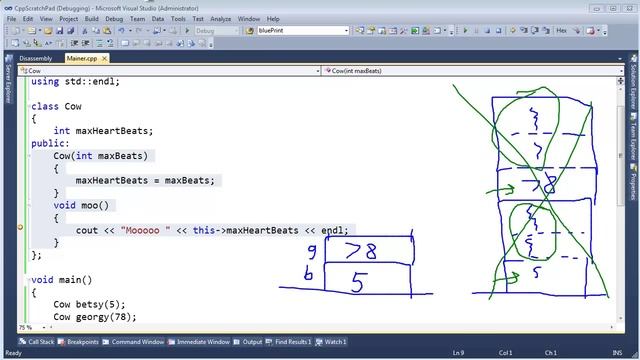The width and height of the screenshot is (640, 360).
Task: Click the Stop Debugging square icon
Action: (487, 31)
